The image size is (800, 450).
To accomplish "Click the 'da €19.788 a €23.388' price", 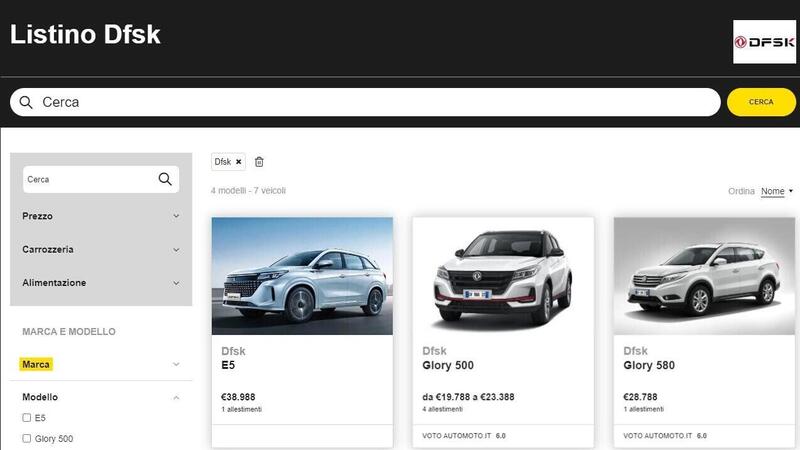I will (468, 397).
